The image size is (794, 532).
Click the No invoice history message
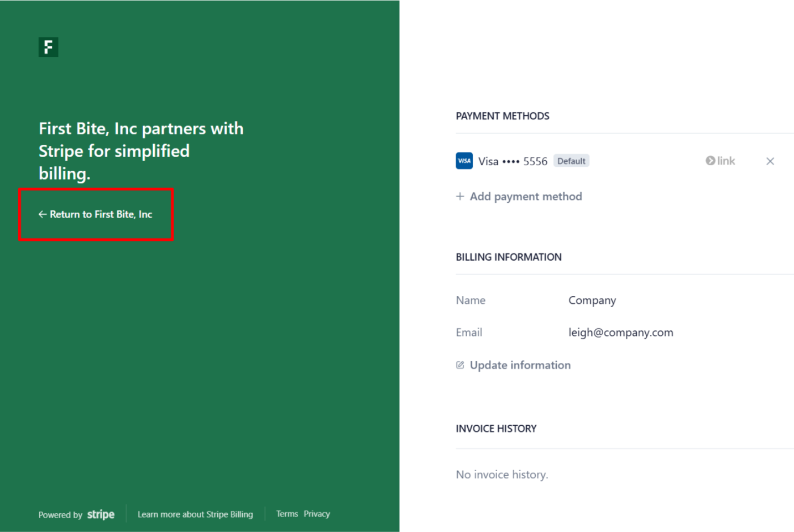point(502,475)
